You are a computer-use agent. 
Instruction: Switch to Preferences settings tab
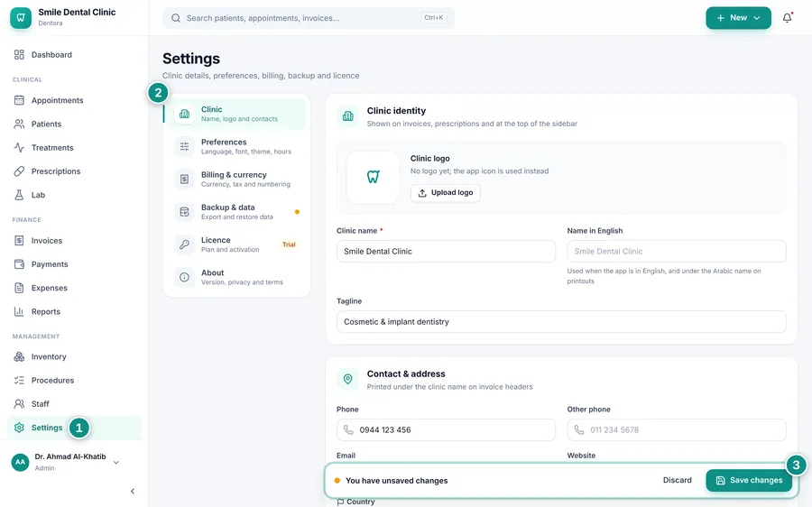click(x=236, y=146)
